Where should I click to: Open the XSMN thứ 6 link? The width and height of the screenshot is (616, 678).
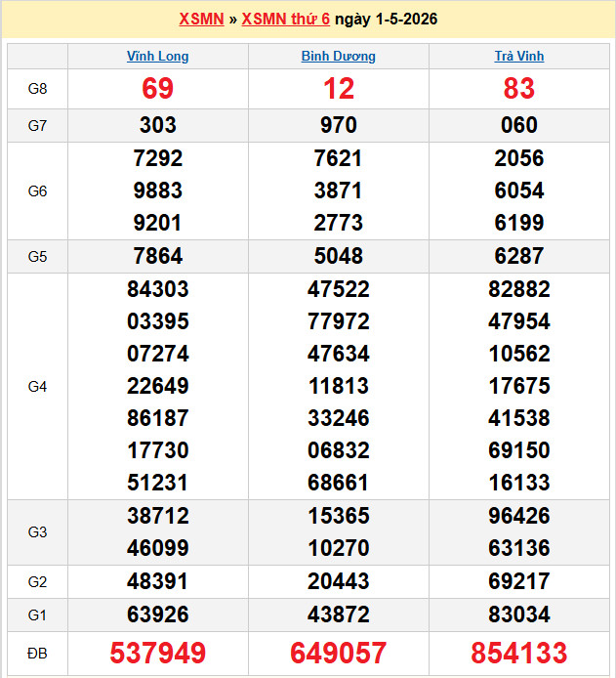(x=285, y=20)
